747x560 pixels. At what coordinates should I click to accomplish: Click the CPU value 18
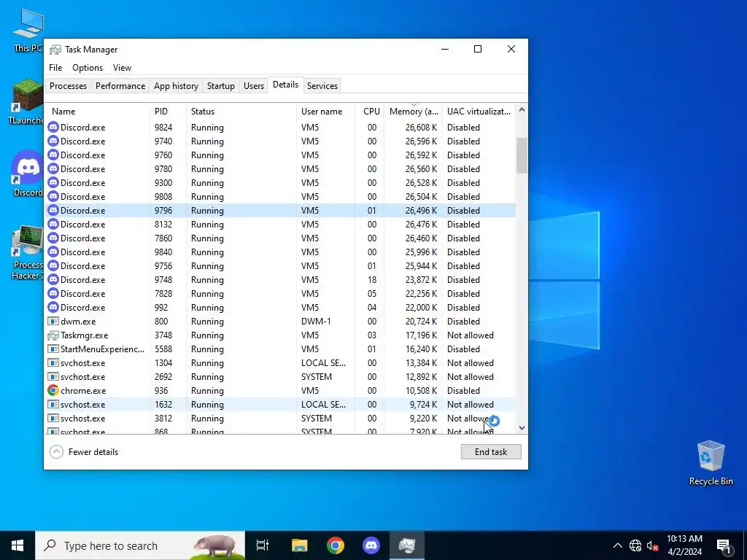(x=371, y=279)
